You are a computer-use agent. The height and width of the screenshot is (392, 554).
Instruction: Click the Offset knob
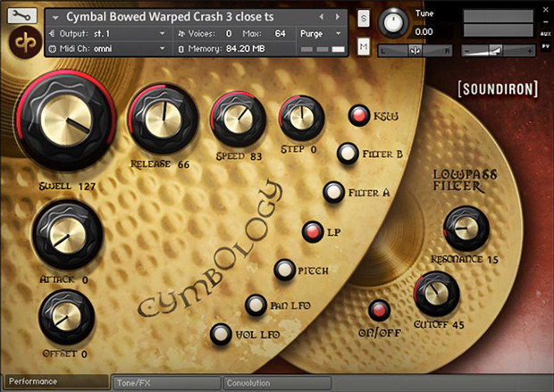66,317
